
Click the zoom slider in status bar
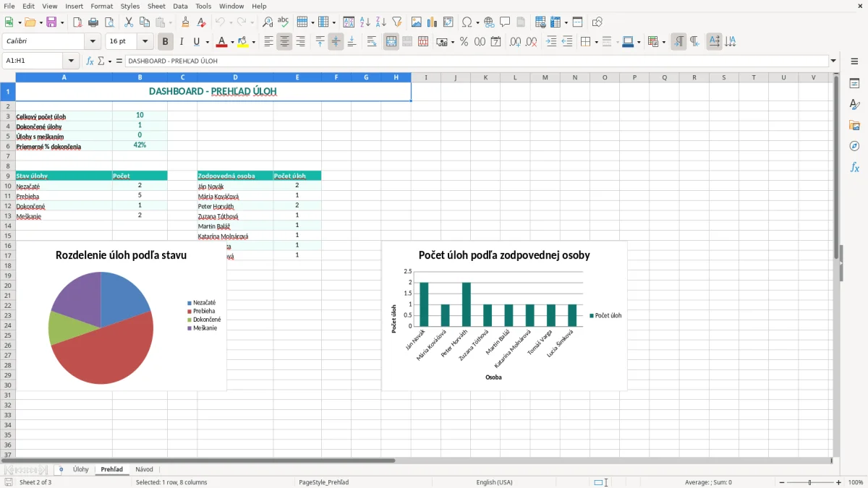coord(810,482)
